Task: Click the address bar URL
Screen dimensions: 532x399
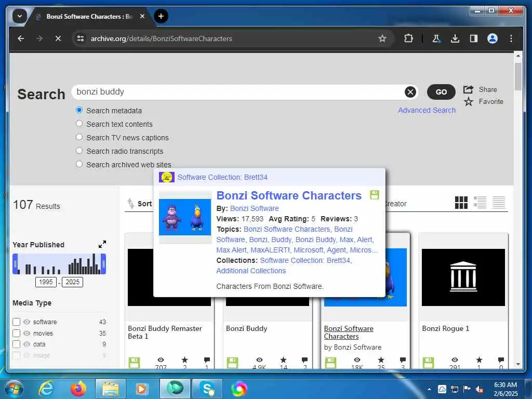Action: pyautogui.click(x=162, y=38)
